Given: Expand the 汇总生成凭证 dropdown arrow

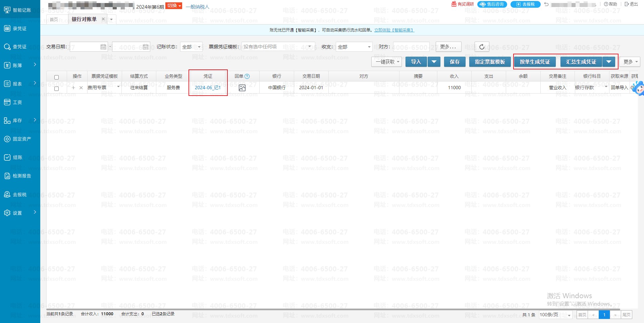Looking at the screenshot, I should point(608,62).
